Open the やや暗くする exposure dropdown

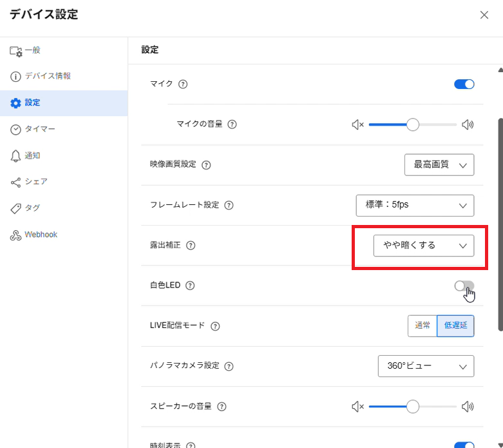[x=423, y=246]
